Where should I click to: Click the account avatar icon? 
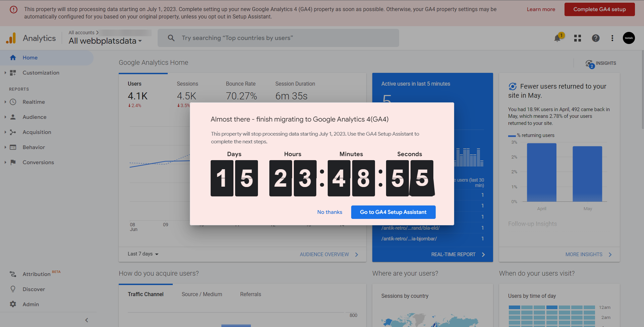click(x=629, y=38)
